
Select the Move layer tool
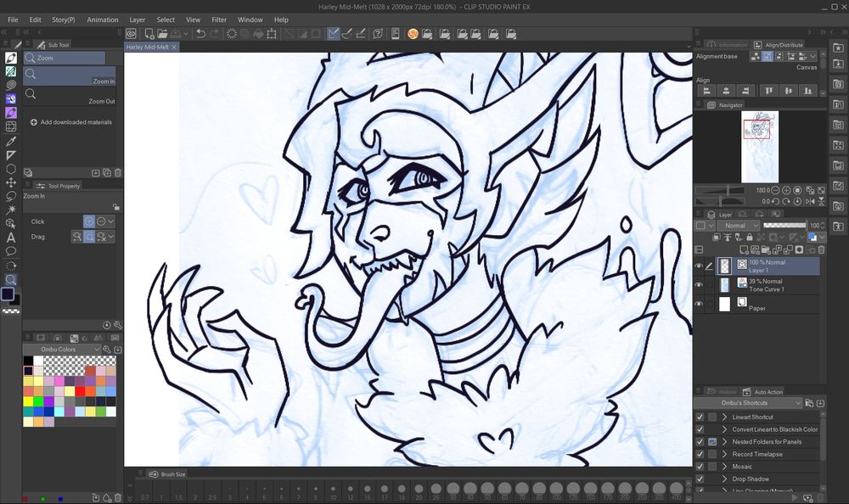point(11,182)
